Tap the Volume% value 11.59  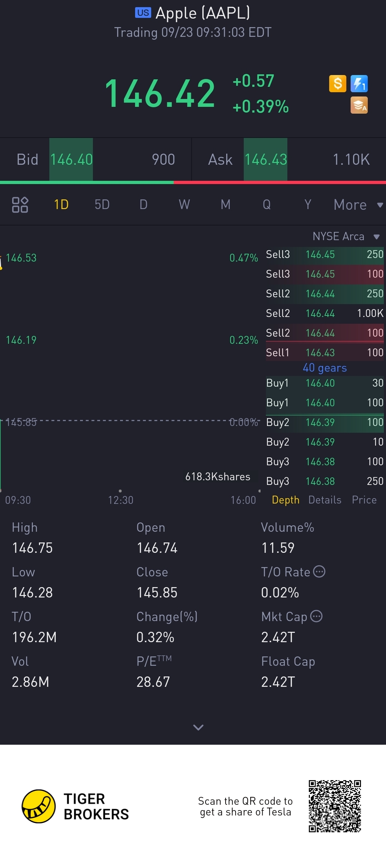[x=278, y=548]
